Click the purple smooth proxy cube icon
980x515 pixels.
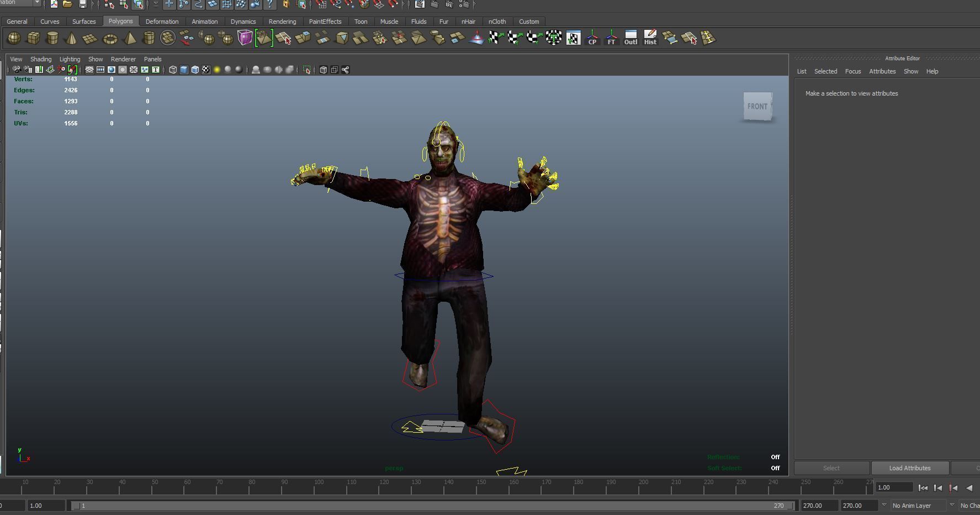pyautogui.click(x=245, y=38)
